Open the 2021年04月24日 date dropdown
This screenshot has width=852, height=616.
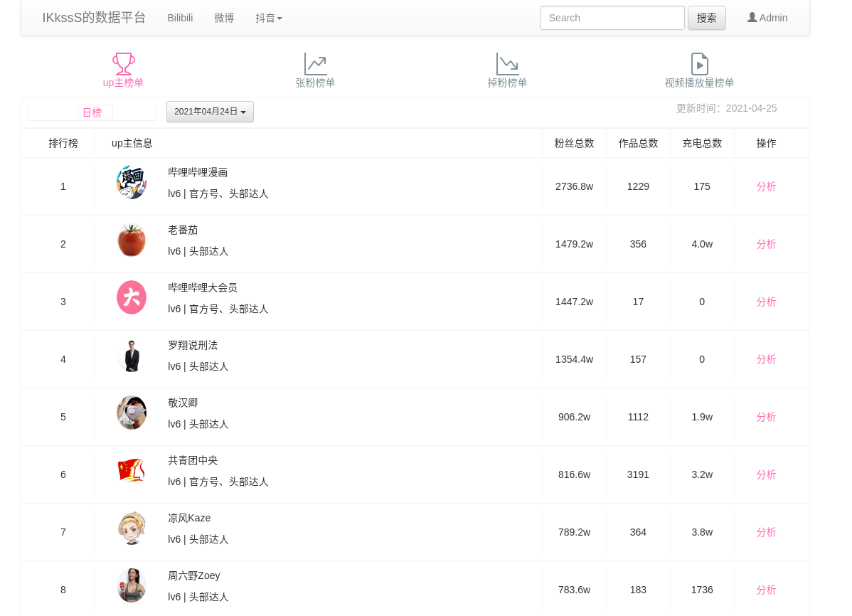point(210,112)
